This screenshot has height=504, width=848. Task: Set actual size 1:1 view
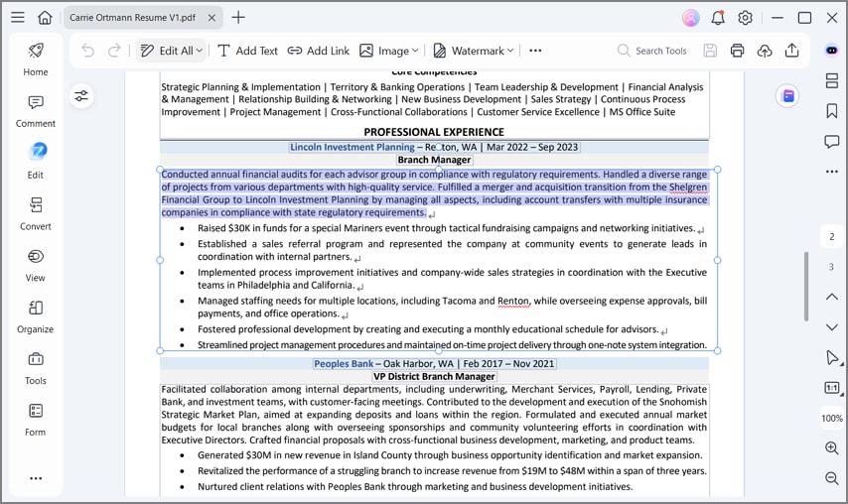point(832,388)
